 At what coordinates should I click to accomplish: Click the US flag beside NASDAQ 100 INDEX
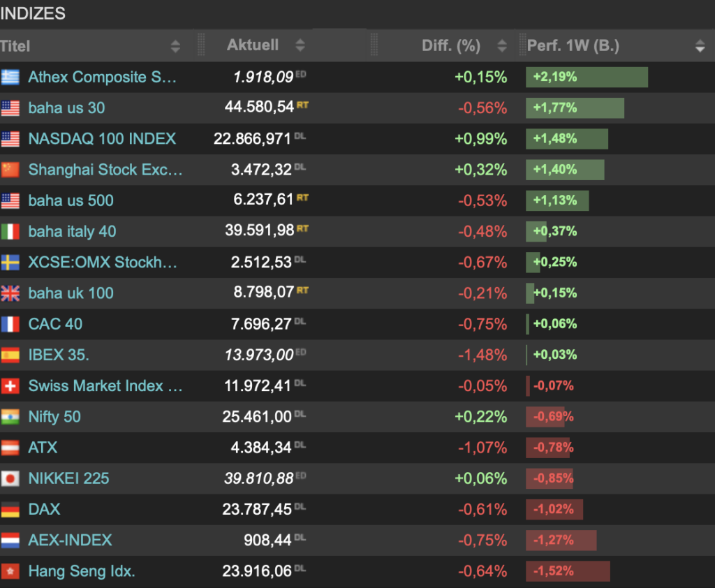[x=10, y=139]
